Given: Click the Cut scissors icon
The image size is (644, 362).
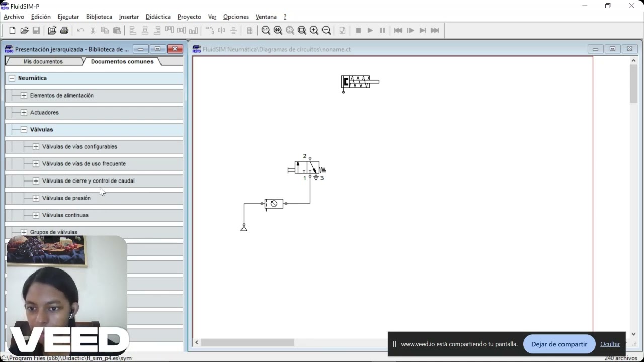Looking at the screenshot, I should pos(93,30).
